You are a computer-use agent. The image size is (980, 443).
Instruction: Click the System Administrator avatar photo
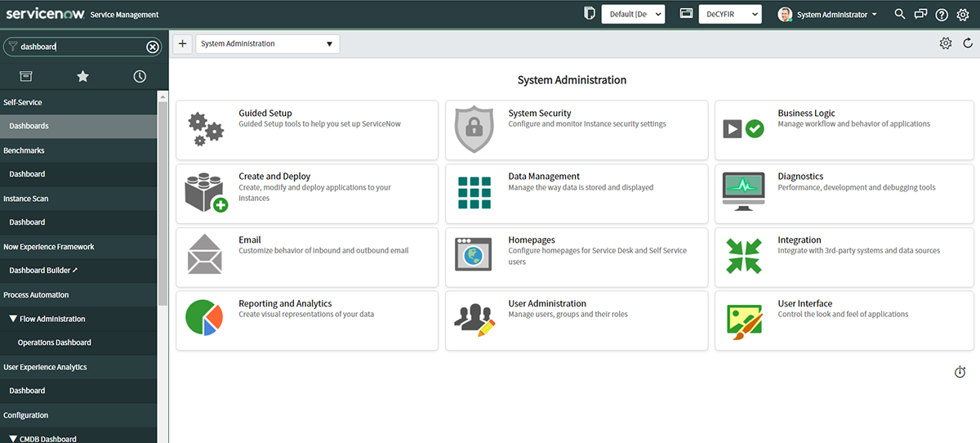pyautogui.click(x=786, y=15)
